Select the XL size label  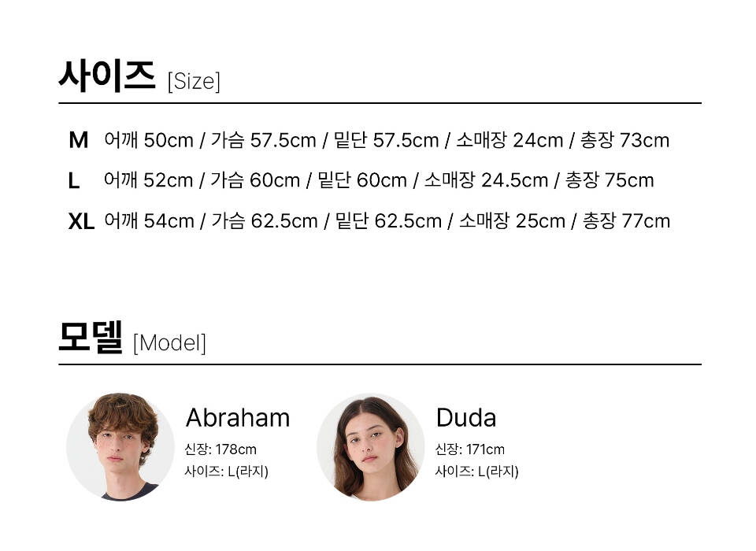pyautogui.click(x=81, y=221)
